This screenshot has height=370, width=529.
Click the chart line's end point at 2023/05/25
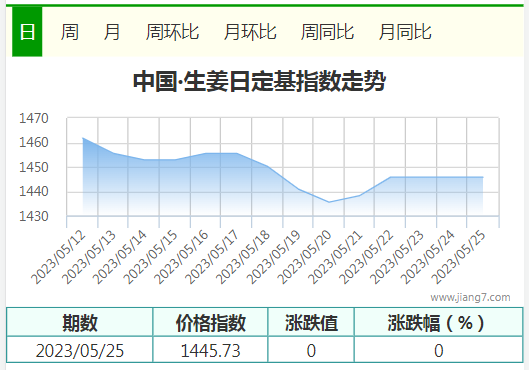[483, 177]
